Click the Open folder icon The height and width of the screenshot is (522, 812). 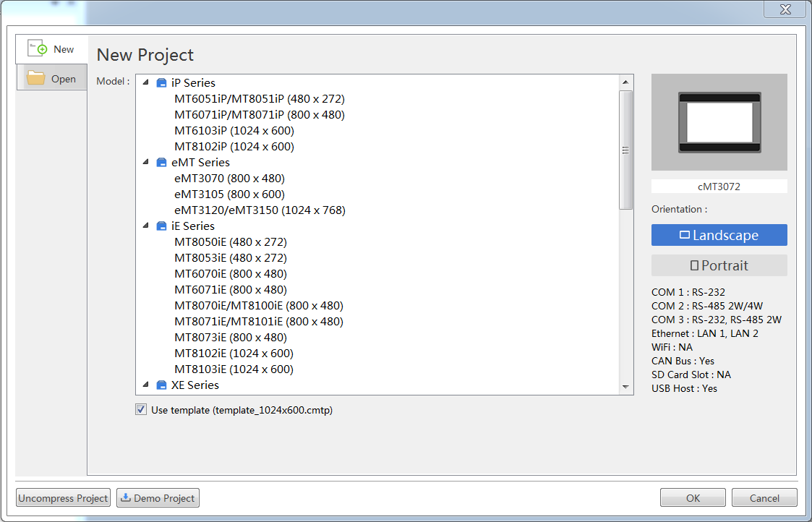(x=36, y=78)
